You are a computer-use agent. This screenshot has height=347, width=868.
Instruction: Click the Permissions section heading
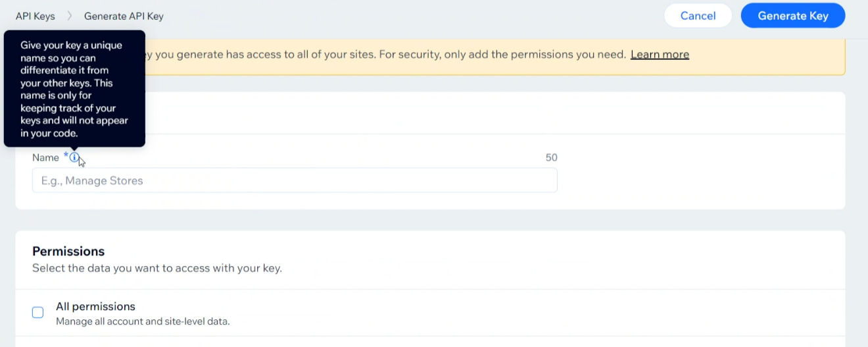tap(68, 251)
